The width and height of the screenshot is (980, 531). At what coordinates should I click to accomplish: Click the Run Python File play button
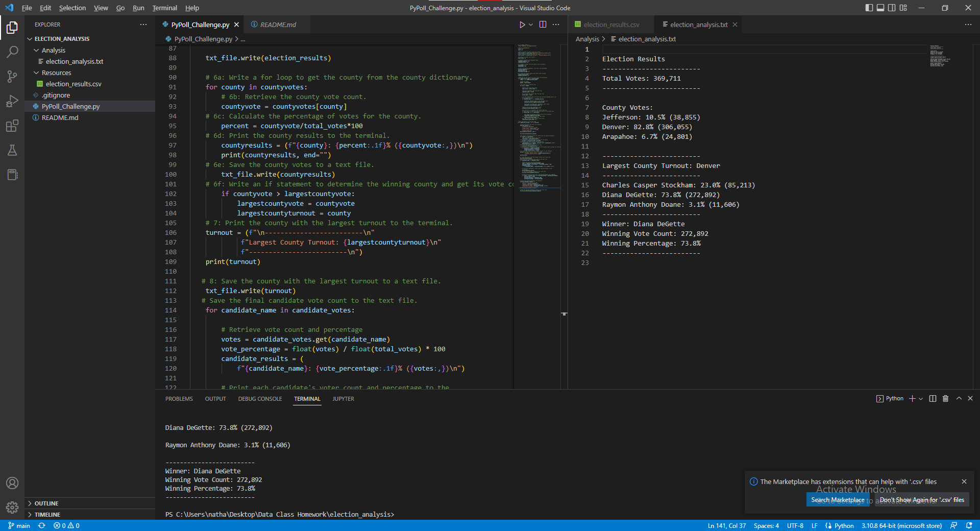pyautogui.click(x=522, y=25)
